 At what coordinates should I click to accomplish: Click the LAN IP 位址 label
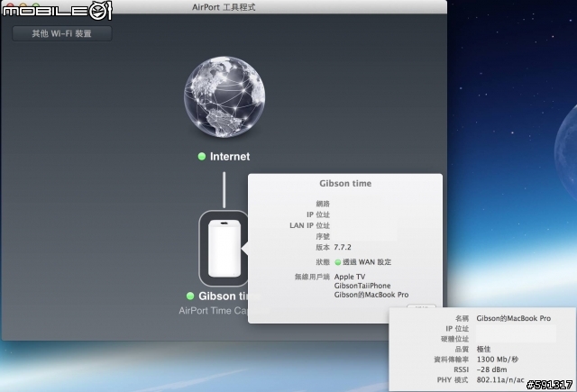point(309,225)
